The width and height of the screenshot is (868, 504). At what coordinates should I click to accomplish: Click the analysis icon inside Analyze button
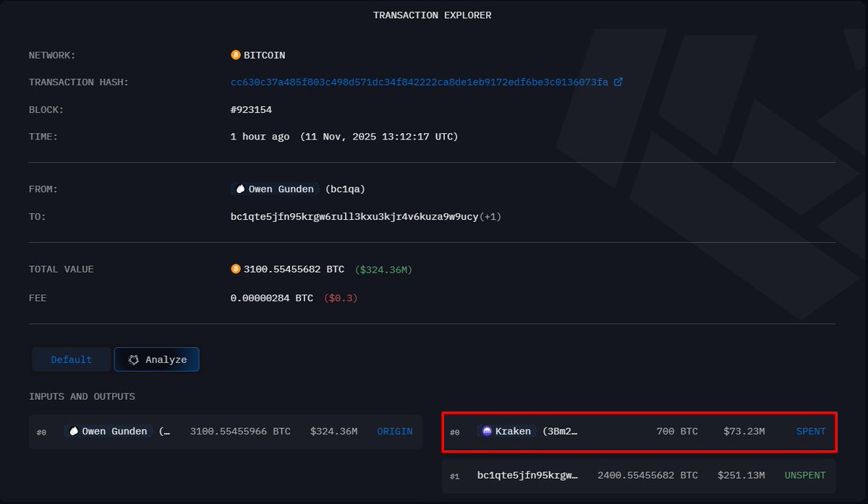133,359
